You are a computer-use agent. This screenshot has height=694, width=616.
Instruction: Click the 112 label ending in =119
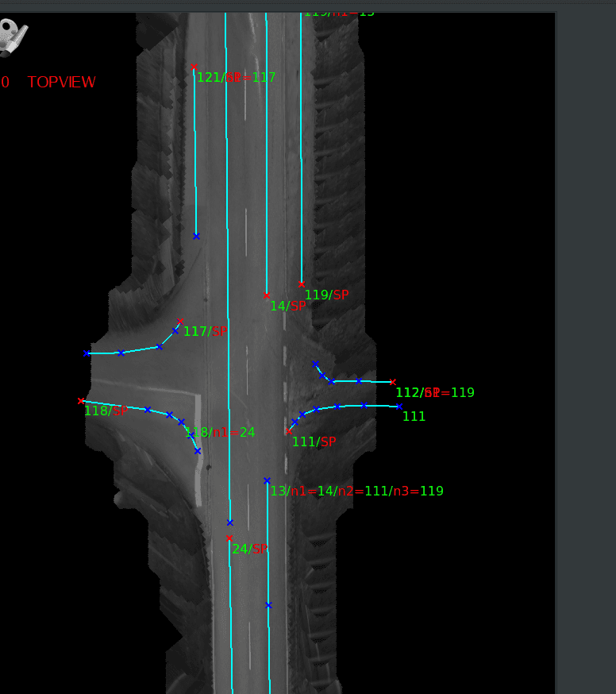(435, 392)
